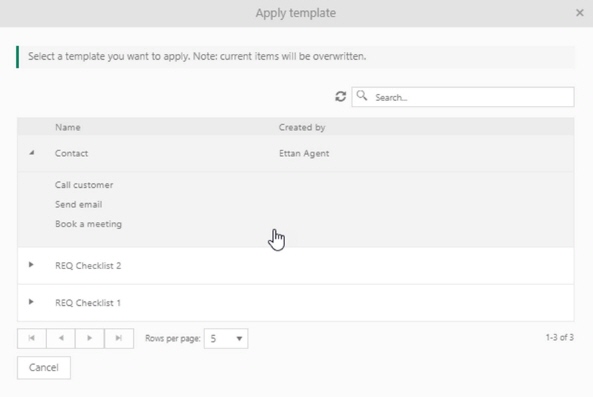The image size is (593, 397).
Task: Go to previous page of results
Action: 61,338
